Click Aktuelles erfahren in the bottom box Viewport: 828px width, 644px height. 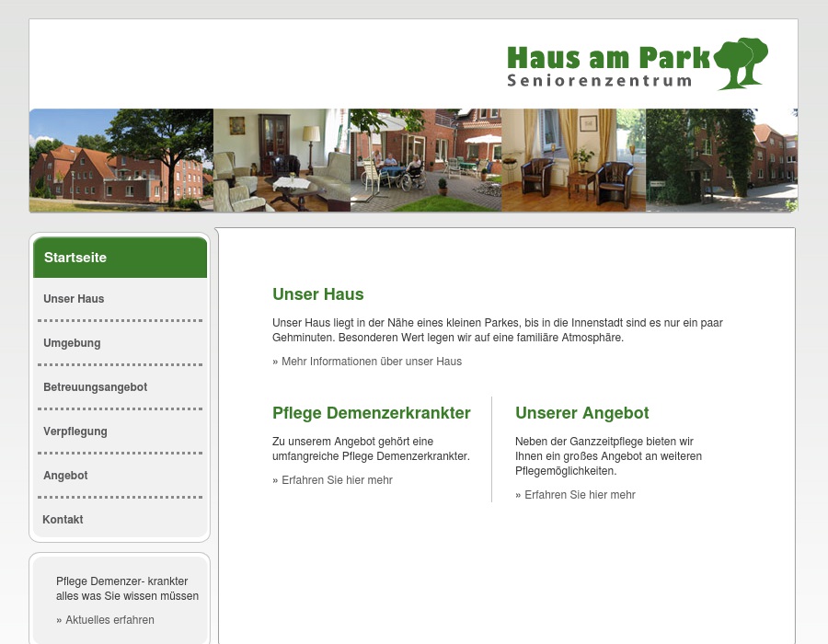click(x=105, y=619)
